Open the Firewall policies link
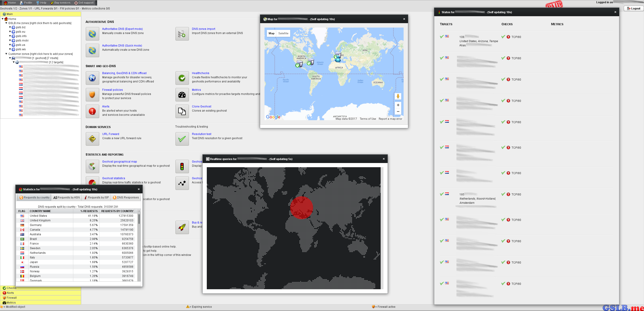 [112, 90]
